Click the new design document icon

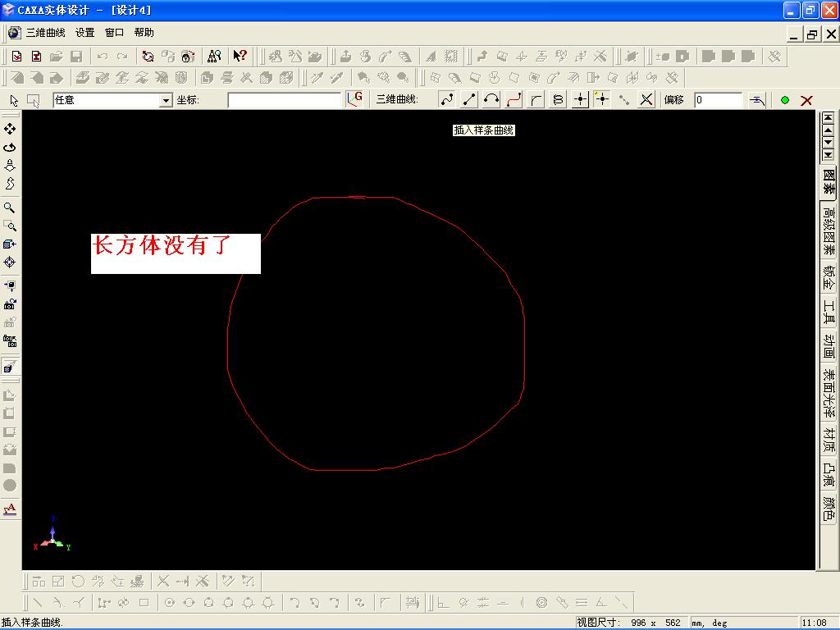click(16, 57)
